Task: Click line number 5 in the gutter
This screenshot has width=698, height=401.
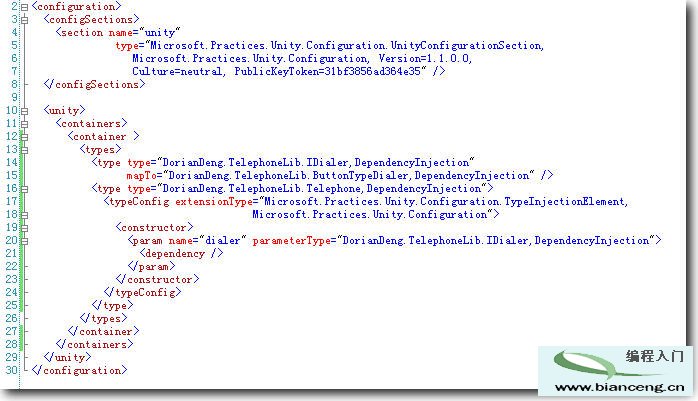Action: click(15, 45)
